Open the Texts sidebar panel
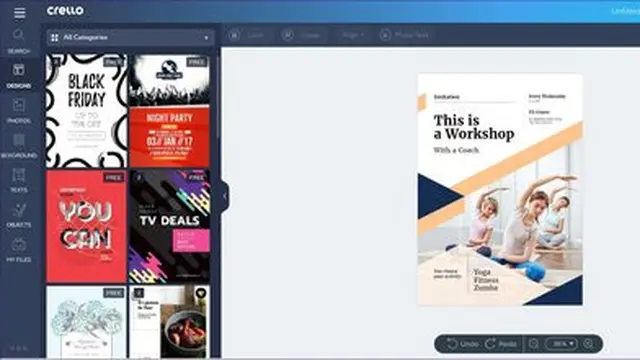This screenshot has height=360, width=640. pyautogui.click(x=19, y=180)
